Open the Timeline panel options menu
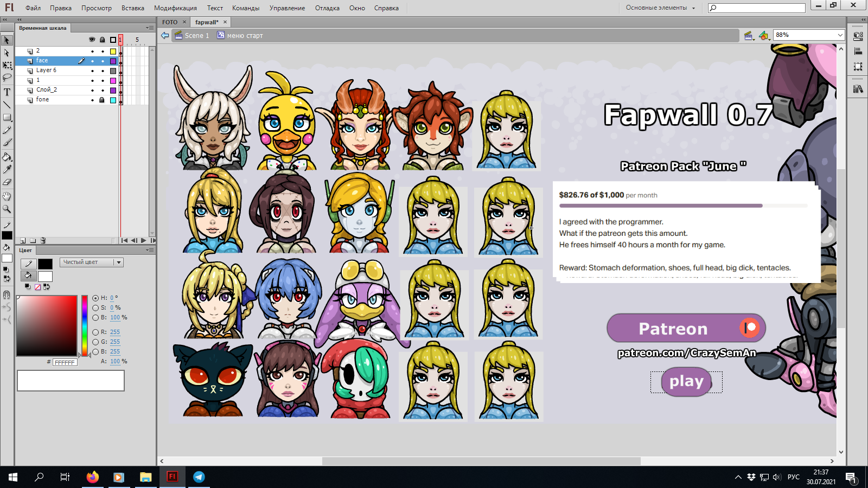Image resolution: width=868 pixels, height=488 pixels. [x=150, y=28]
